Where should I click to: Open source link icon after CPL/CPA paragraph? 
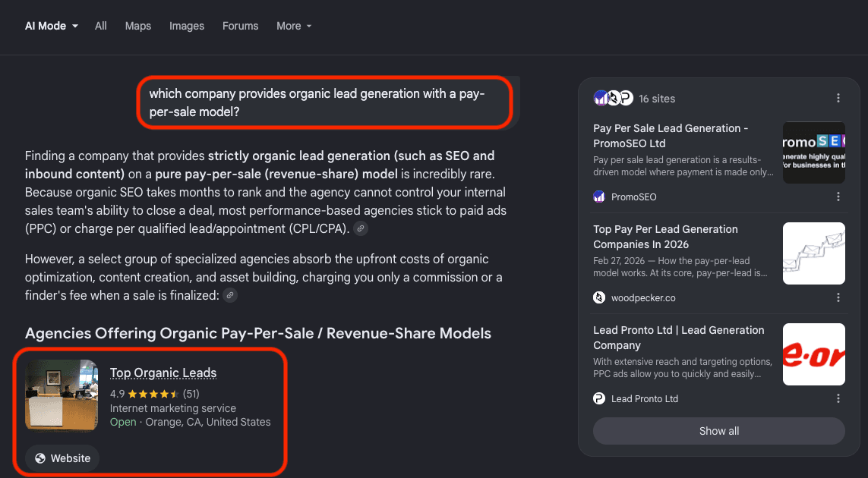point(361,228)
